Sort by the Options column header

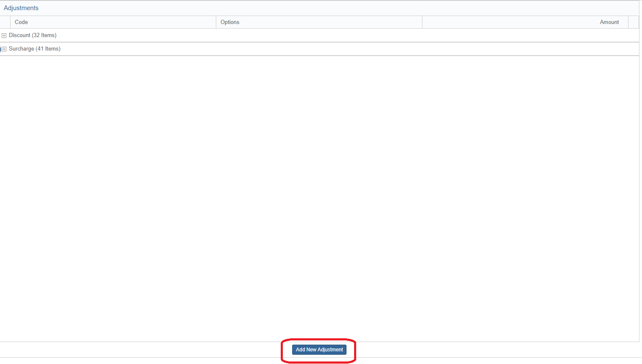[x=319, y=22]
